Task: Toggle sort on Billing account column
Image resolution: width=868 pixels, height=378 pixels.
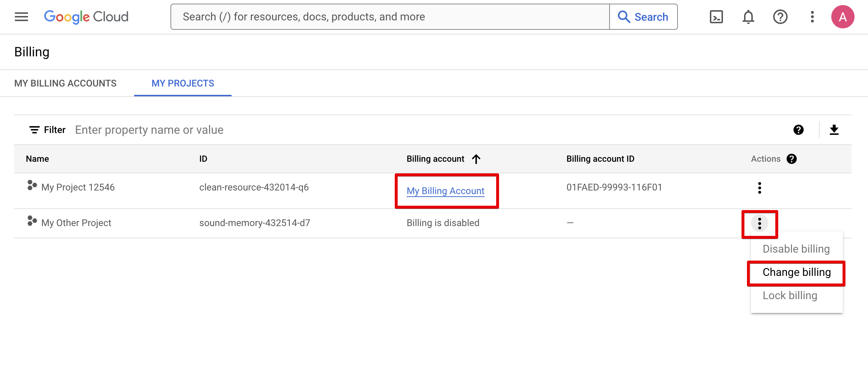Action: (x=443, y=159)
